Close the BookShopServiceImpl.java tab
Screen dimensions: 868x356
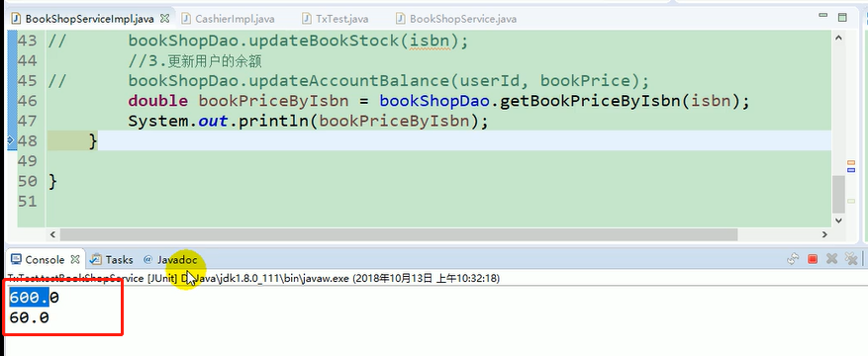tap(164, 18)
